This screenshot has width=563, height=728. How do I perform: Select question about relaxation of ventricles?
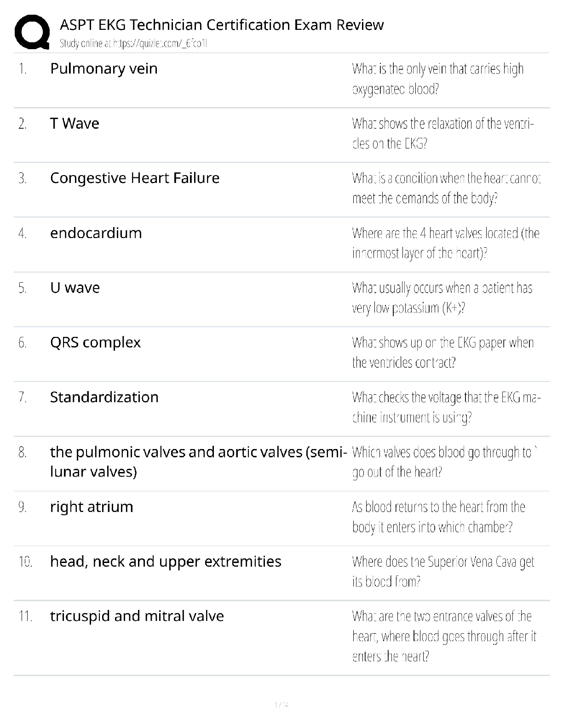(443, 133)
